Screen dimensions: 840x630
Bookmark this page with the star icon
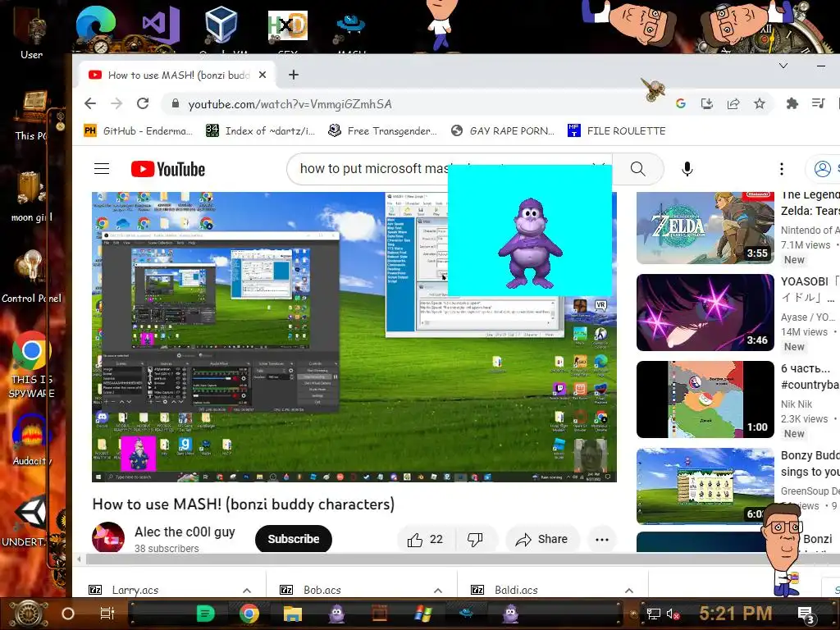coord(759,104)
